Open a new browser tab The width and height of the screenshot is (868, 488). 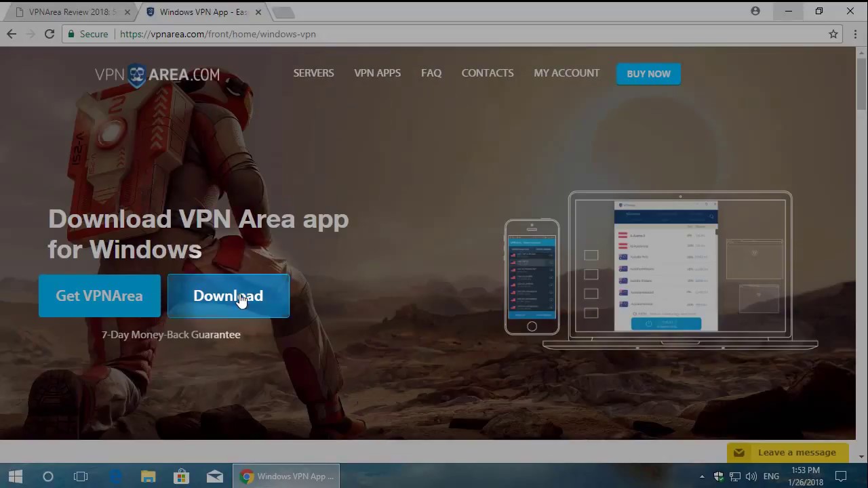click(x=283, y=12)
